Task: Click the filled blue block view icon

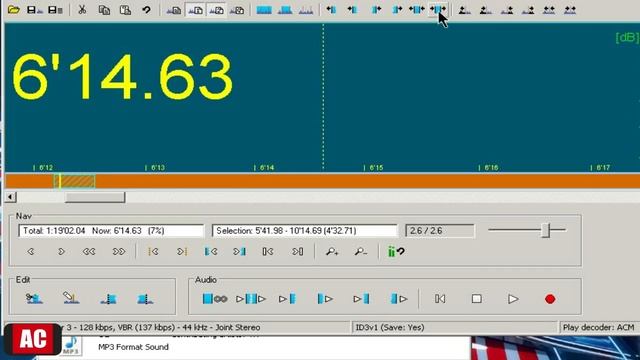Action: (264, 9)
